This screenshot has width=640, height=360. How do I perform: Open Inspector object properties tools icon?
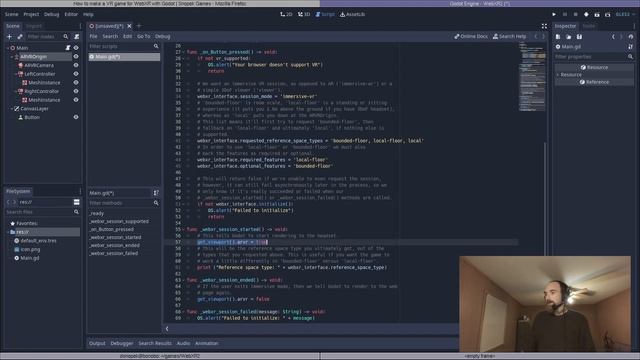[631, 47]
